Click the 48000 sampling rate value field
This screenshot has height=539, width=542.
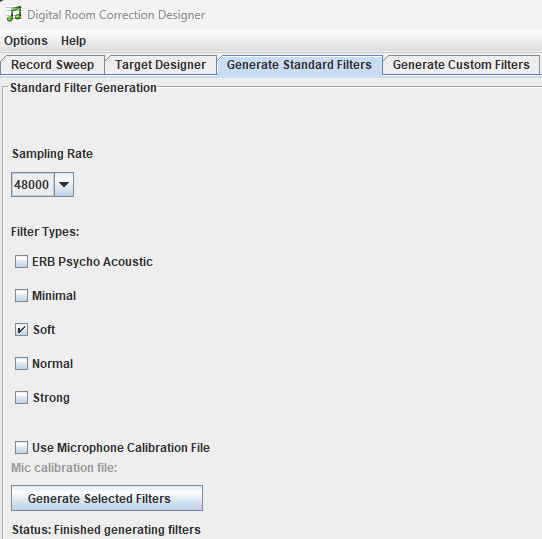pos(32,185)
